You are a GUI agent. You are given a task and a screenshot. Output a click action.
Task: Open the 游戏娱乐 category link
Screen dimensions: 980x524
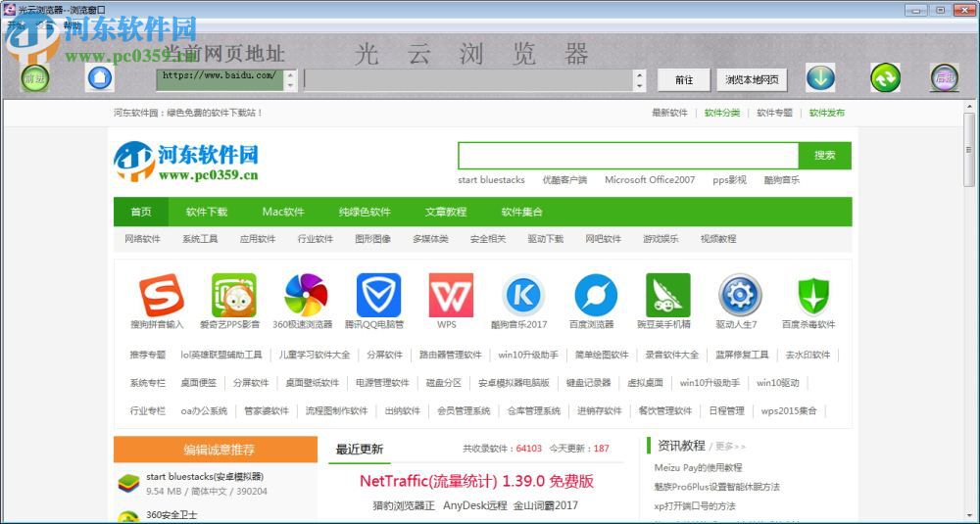click(661, 239)
